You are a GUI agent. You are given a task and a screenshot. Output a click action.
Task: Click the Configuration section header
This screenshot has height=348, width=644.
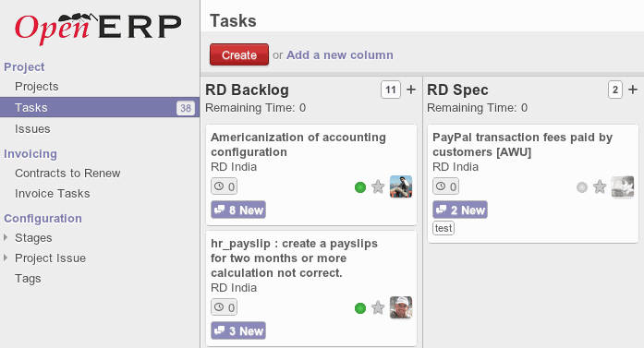click(x=43, y=219)
